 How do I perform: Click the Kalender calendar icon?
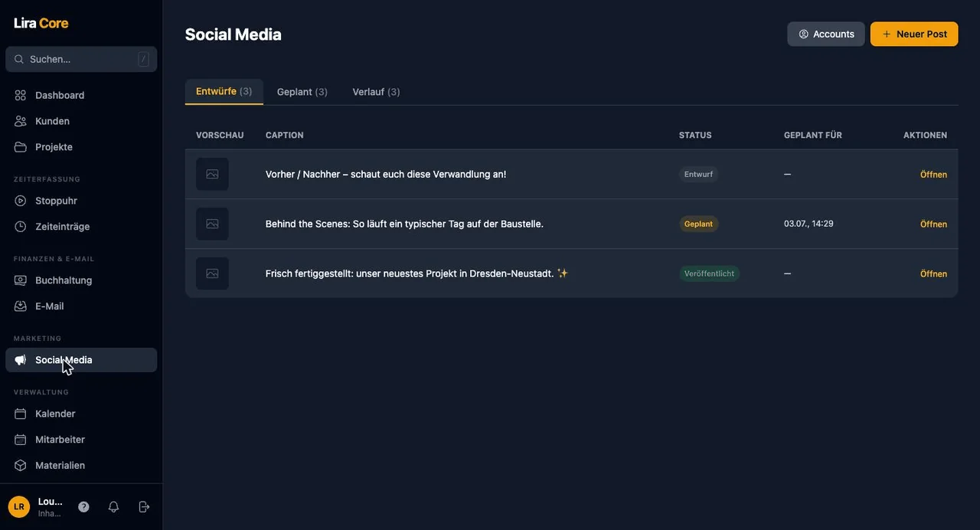click(x=21, y=414)
